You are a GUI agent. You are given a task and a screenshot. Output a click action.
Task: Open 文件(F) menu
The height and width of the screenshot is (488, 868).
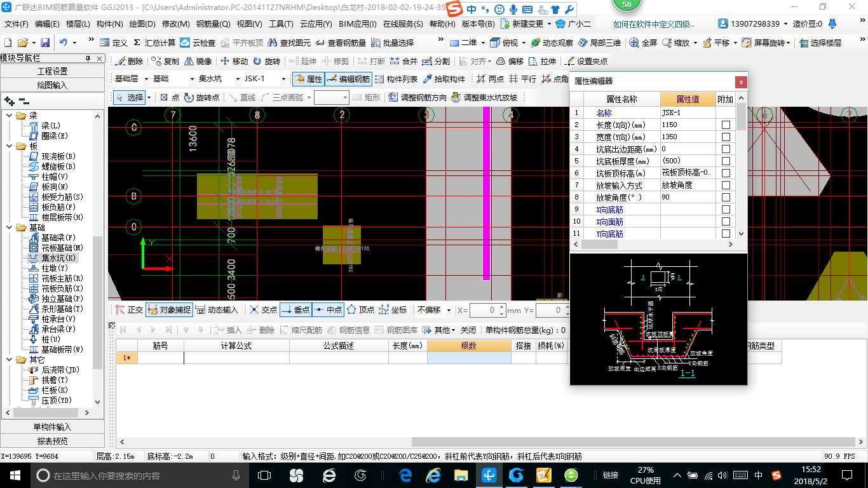coord(17,24)
